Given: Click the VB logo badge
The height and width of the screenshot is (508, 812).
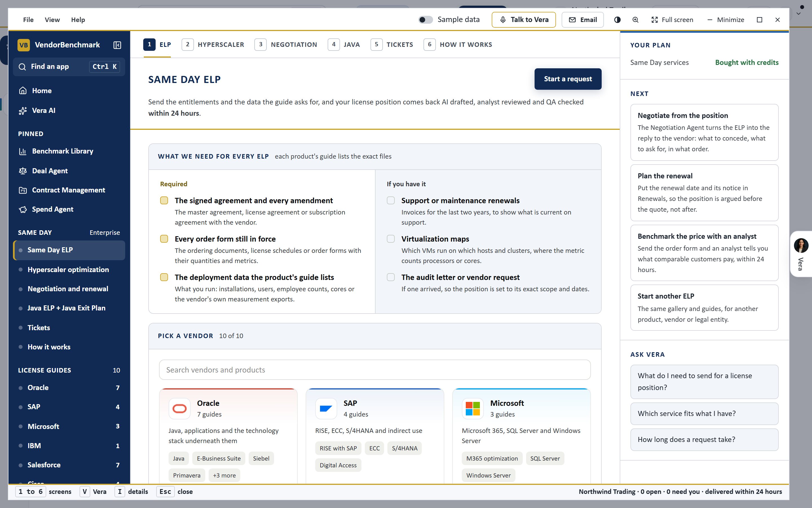Looking at the screenshot, I should coord(23,45).
